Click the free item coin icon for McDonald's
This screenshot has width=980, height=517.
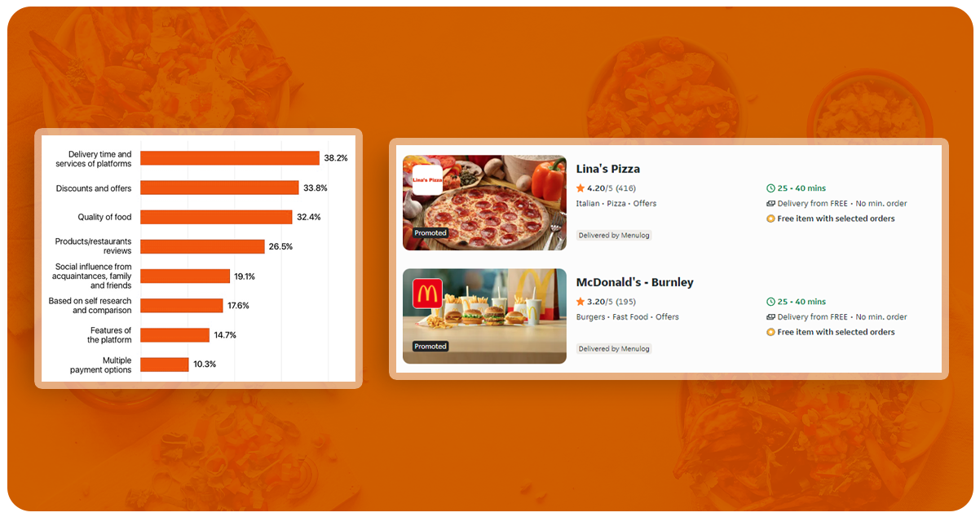click(770, 333)
